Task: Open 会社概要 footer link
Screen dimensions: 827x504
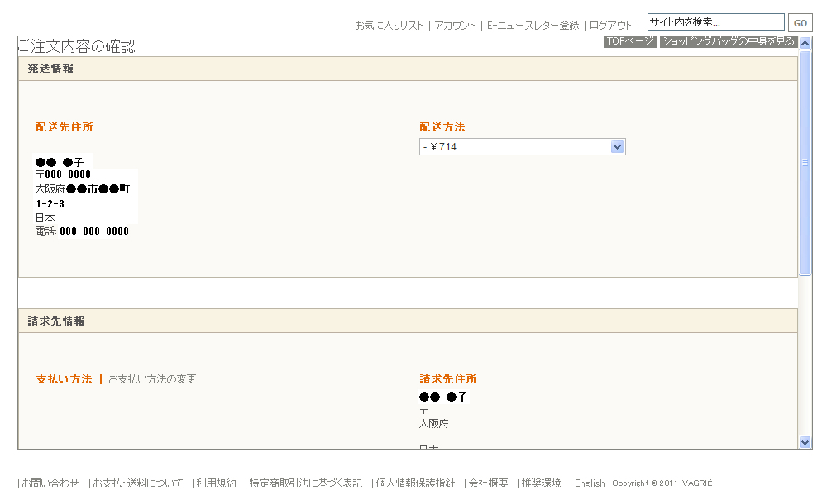Action: [x=489, y=483]
